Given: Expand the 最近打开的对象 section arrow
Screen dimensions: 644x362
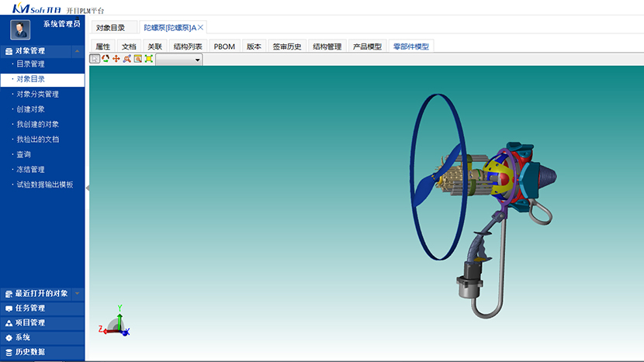Looking at the screenshot, I should [x=76, y=294].
